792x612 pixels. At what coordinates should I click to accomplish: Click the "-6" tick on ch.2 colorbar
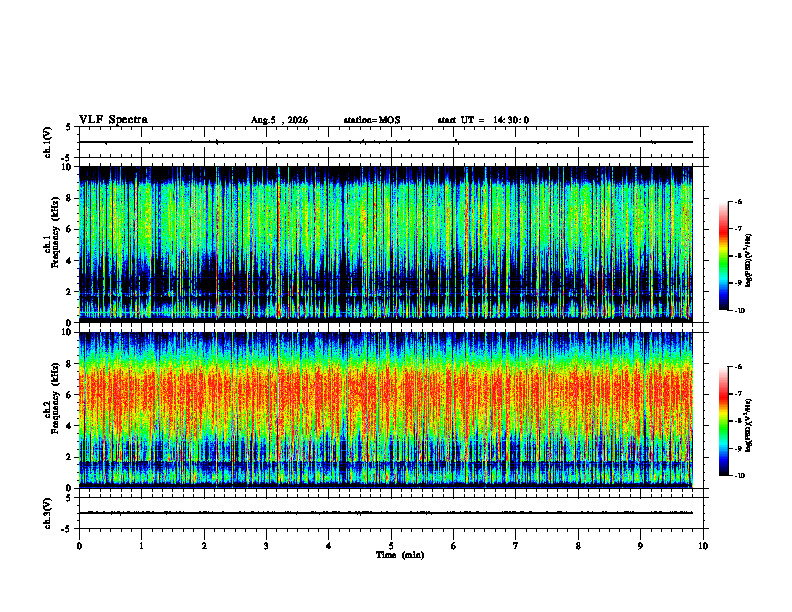pyautogui.click(x=738, y=367)
